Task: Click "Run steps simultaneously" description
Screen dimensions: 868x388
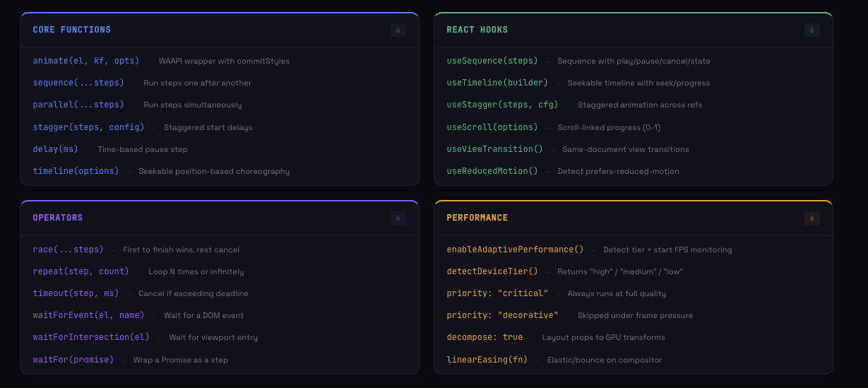Action: pos(192,105)
